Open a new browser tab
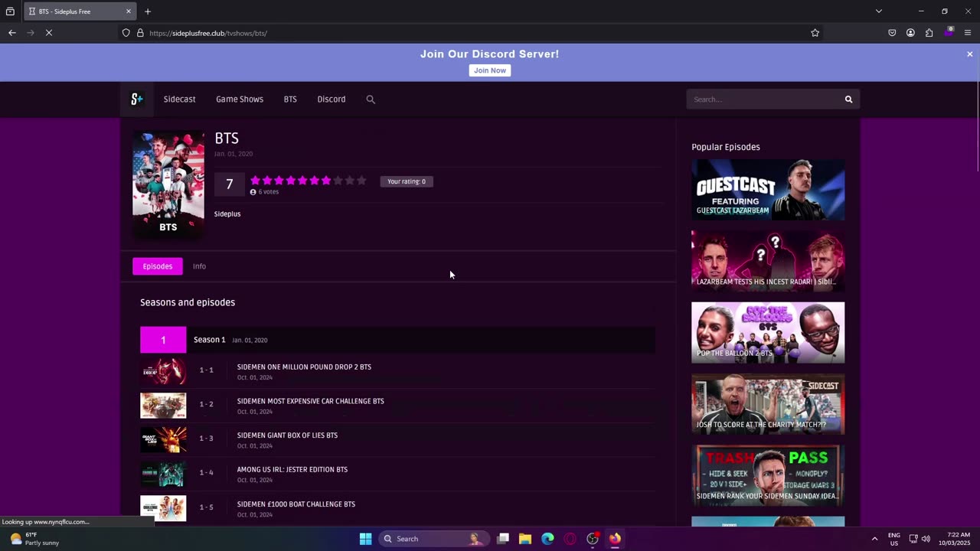 (148, 11)
